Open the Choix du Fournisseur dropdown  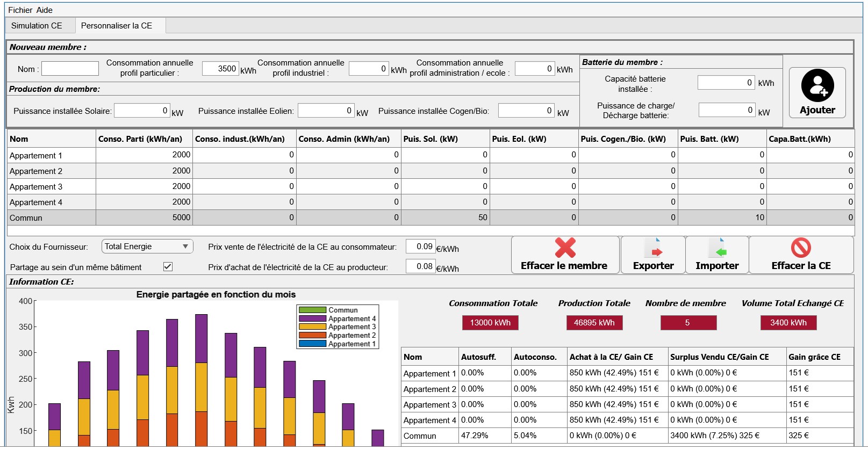tap(147, 246)
